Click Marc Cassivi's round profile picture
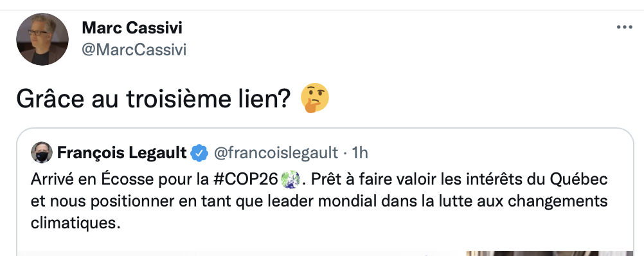This screenshot has height=256, width=644. (x=42, y=39)
